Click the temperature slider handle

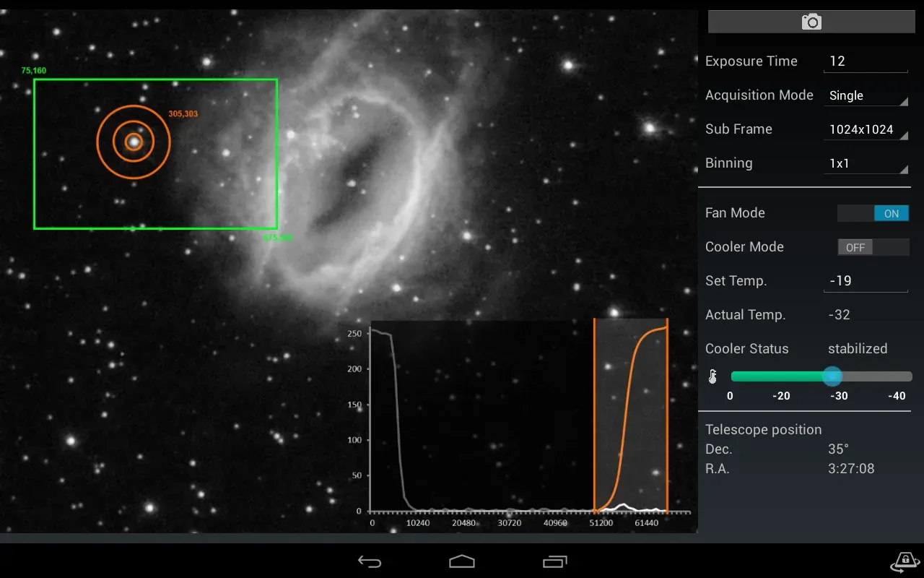pos(832,376)
